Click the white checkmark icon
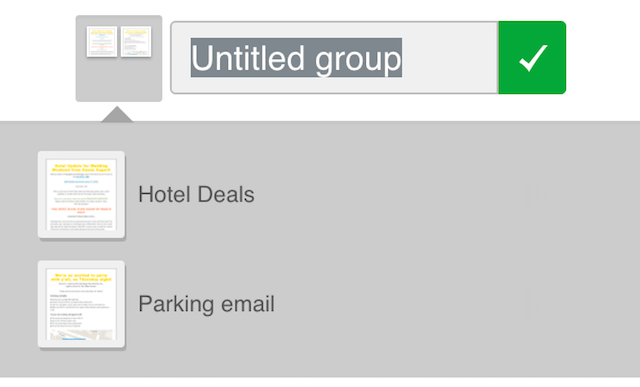The height and width of the screenshot is (387, 640). (x=533, y=58)
